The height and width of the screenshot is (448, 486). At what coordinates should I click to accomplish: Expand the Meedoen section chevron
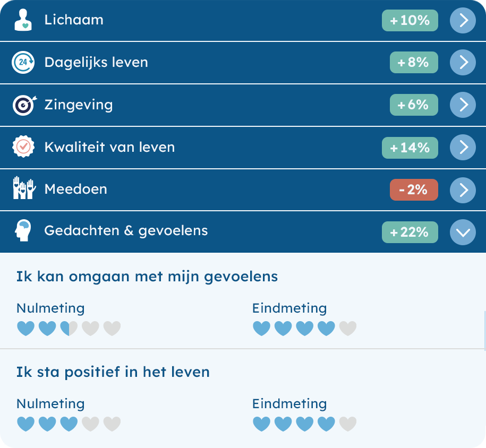pos(463,190)
